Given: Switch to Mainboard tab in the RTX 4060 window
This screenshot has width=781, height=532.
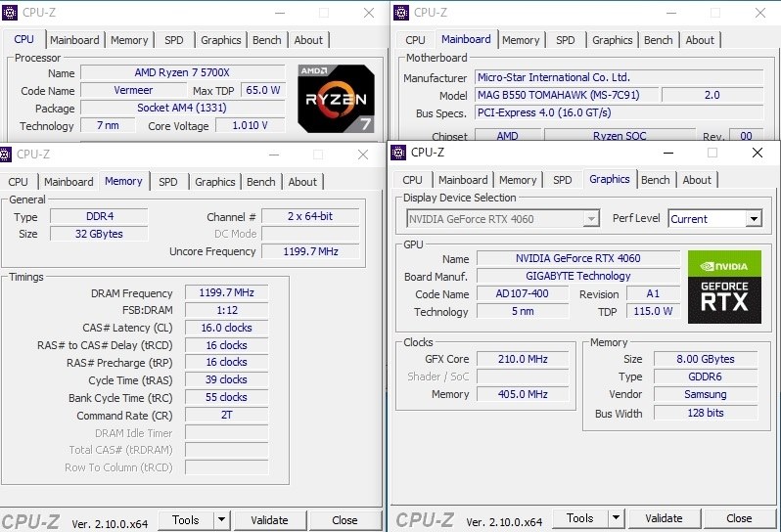Looking at the screenshot, I should click(463, 180).
